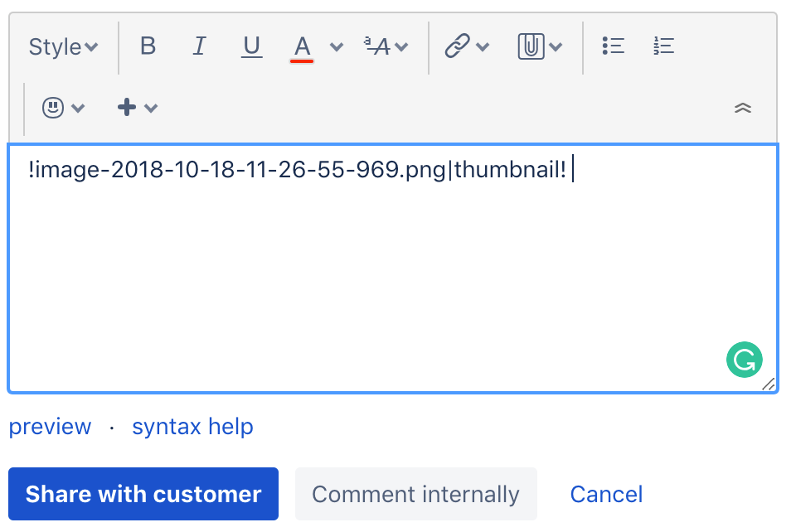
Task: Insert a bulleted list
Action: [x=613, y=46]
